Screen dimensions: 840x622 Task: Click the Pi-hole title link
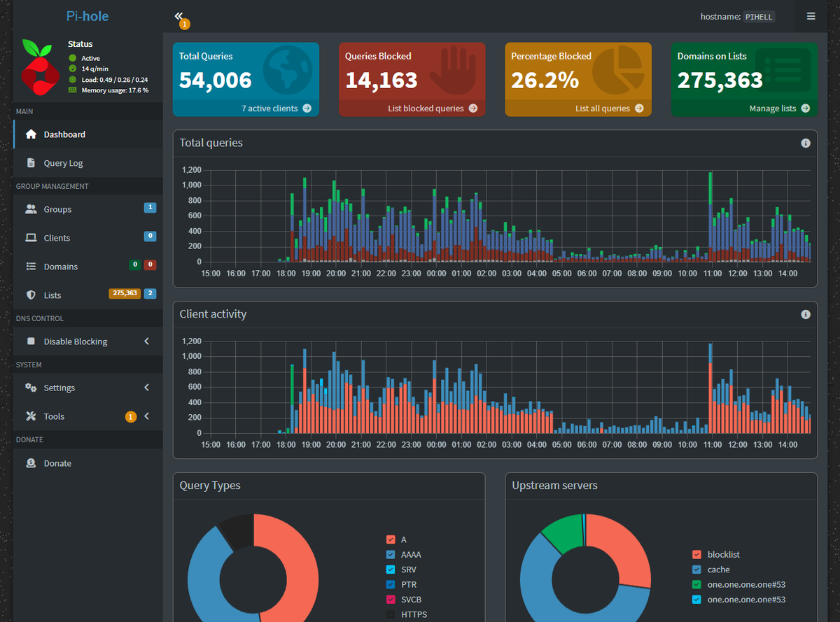click(x=87, y=16)
